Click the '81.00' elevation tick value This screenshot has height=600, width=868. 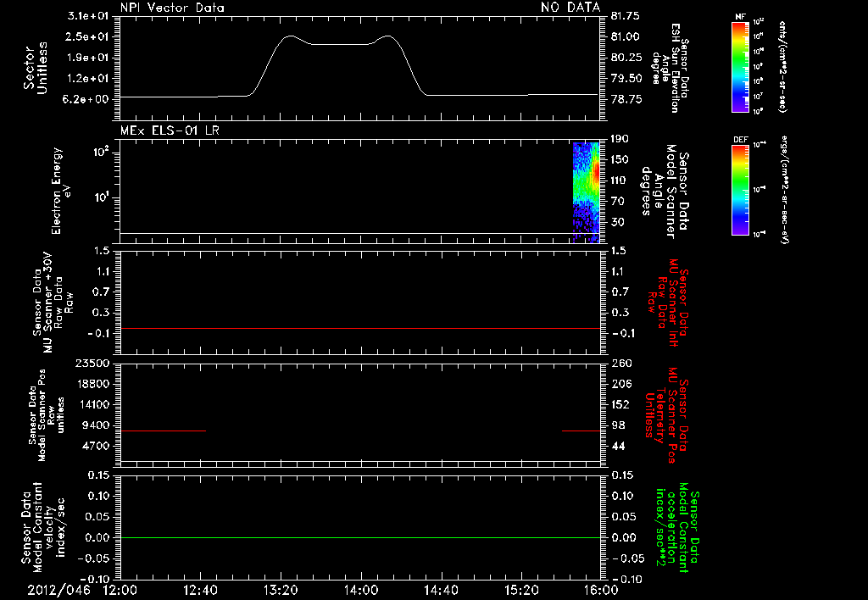coord(626,36)
